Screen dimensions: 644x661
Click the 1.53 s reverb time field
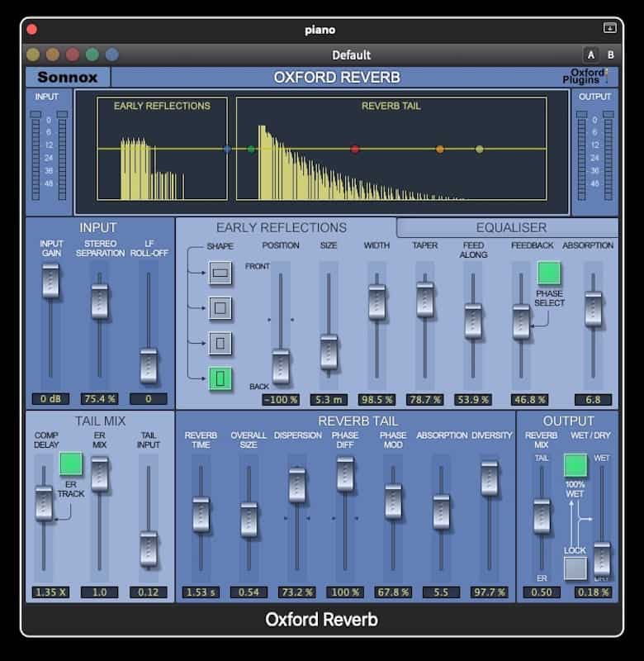click(201, 592)
